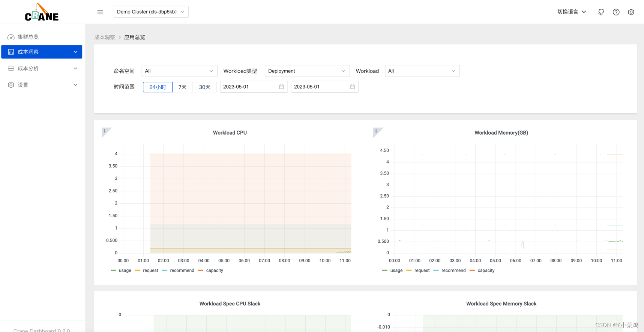This screenshot has height=332, width=644.
Task: Select the 24小时 time range
Action: click(x=158, y=87)
